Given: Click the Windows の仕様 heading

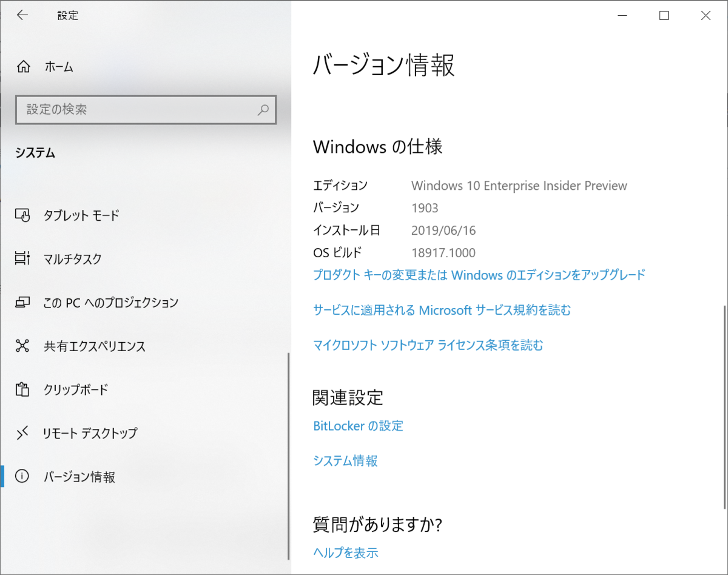Looking at the screenshot, I should [378, 146].
